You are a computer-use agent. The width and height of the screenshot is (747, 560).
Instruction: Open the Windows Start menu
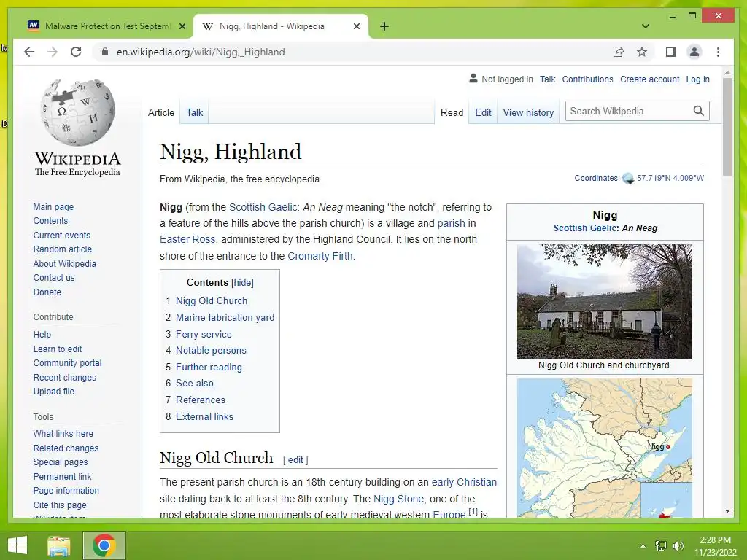point(18,545)
